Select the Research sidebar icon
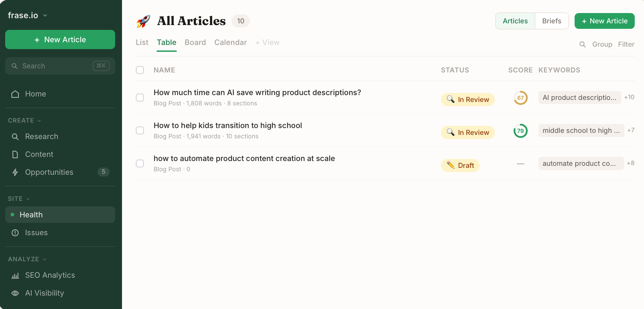The width and height of the screenshot is (644, 309). click(15, 137)
